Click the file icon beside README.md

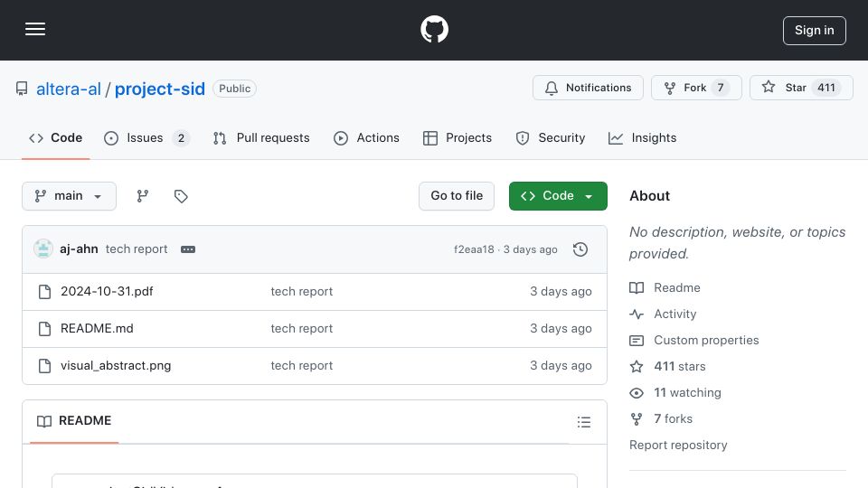(x=45, y=329)
